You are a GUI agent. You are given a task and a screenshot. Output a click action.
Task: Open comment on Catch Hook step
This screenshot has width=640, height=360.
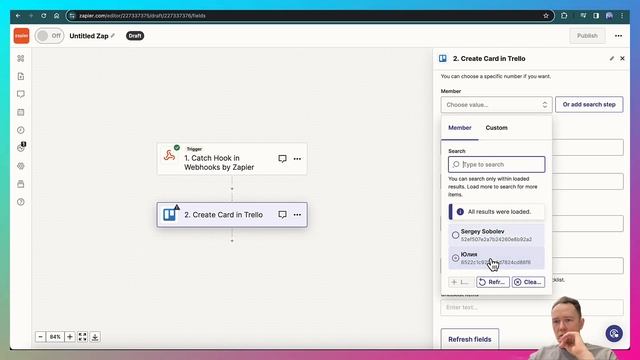coord(282,159)
